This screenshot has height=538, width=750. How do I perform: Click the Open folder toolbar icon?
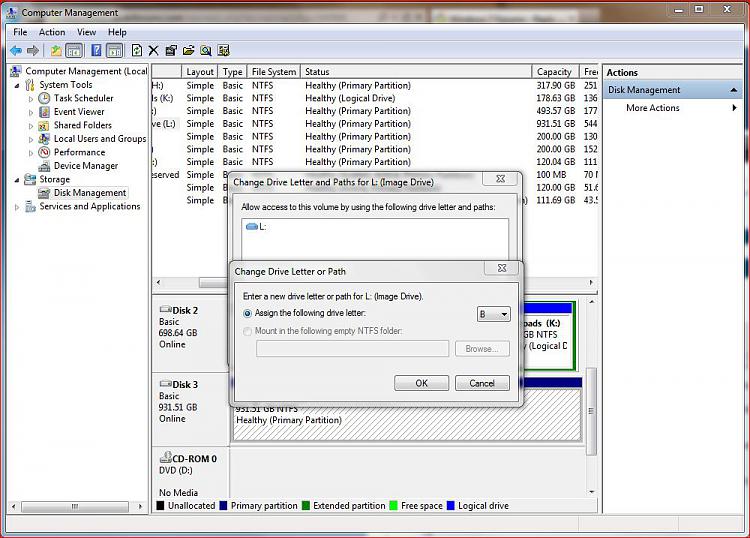[x=188, y=50]
